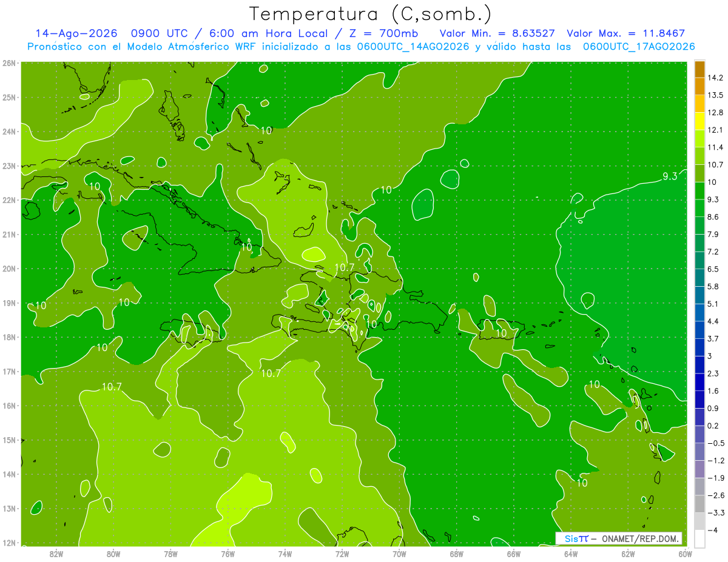Pick the teal swatch between 5.8 and 6.5

coord(699,278)
